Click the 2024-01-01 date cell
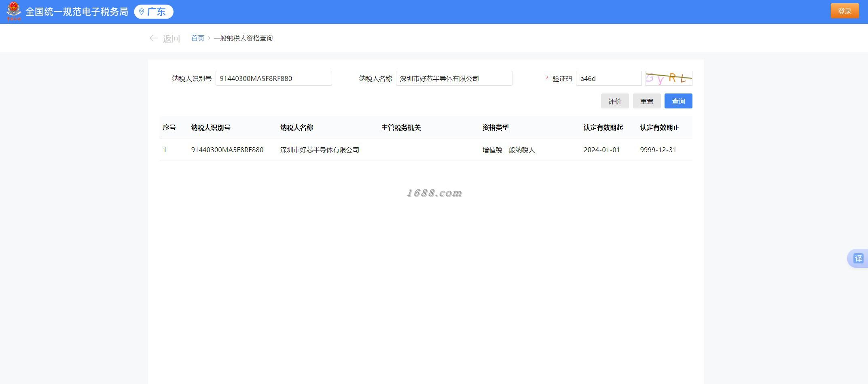Image resolution: width=868 pixels, height=384 pixels. pos(601,150)
